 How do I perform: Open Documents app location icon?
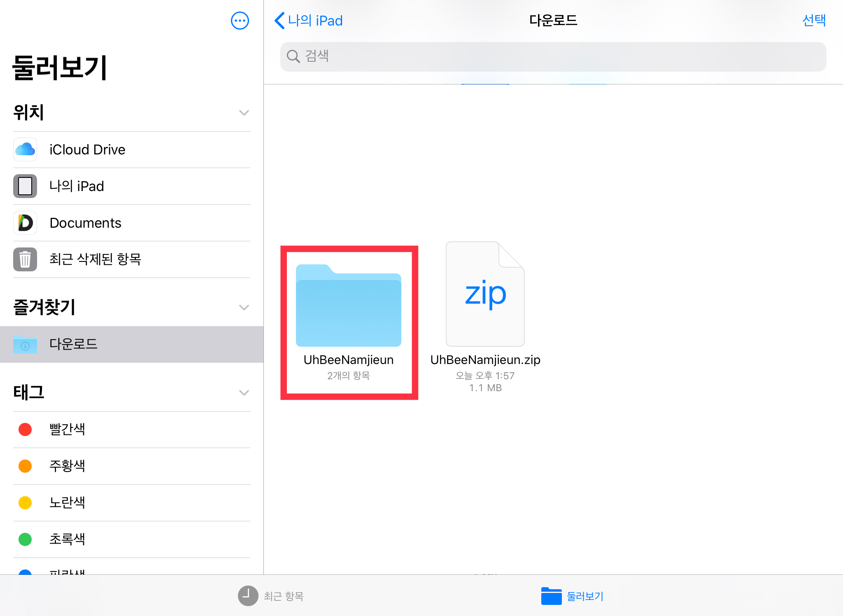point(25,223)
